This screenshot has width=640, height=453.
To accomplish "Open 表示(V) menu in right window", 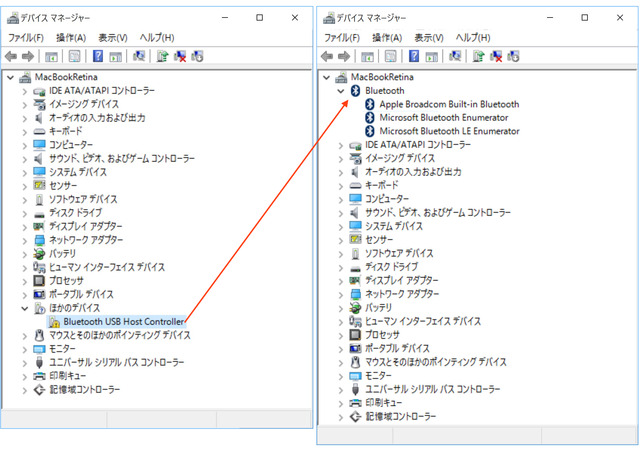I will [x=429, y=38].
